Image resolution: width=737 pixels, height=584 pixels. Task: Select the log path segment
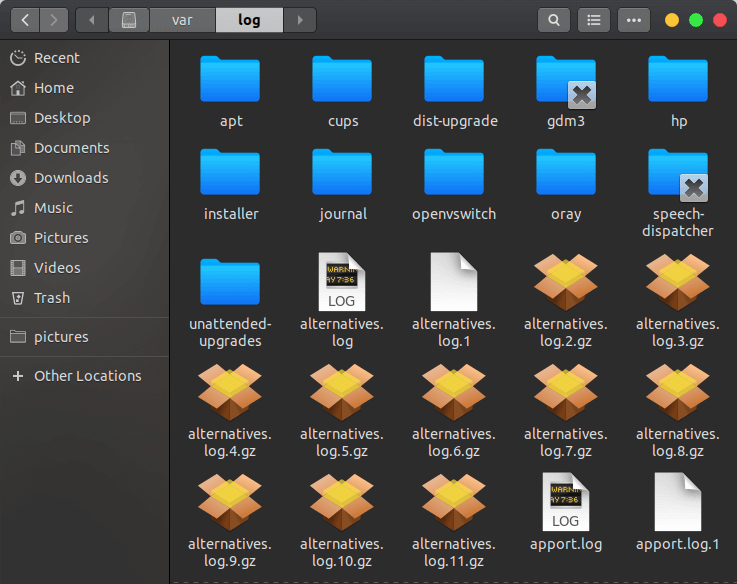click(x=249, y=20)
